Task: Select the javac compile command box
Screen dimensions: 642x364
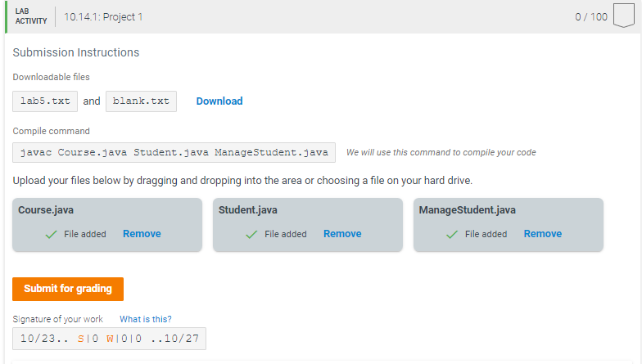Action: pyautogui.click(x=174, y=152)
